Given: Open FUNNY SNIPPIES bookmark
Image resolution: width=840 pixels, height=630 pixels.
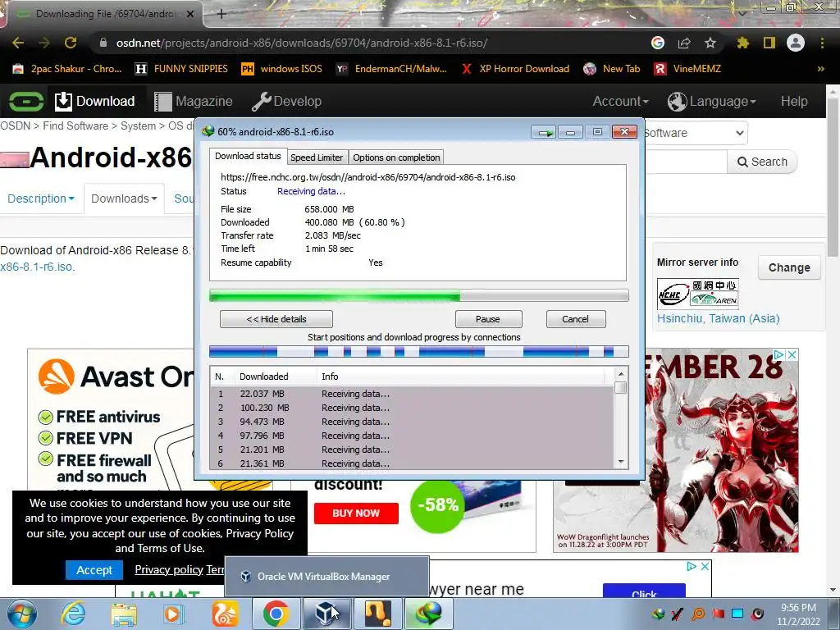Looking at the screenshot, I should (181, 69).
